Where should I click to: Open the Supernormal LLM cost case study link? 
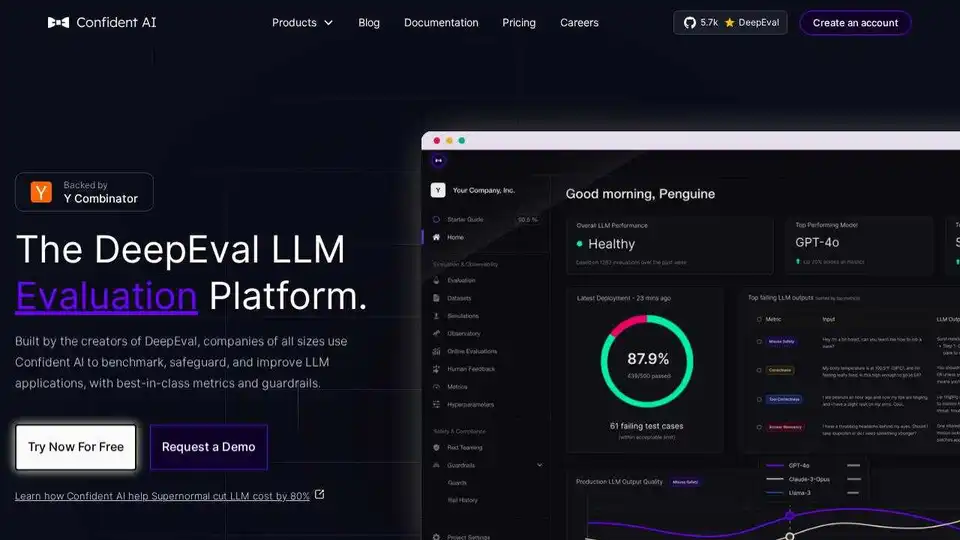162,496
